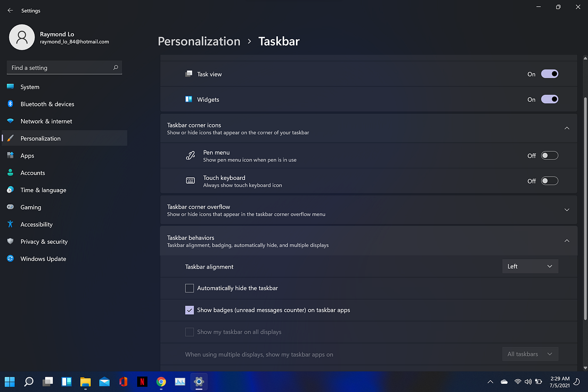The width and height of the screenshot is (588, 392).
Task: Click Personalization in the breadcrumb
Action: 199,41
